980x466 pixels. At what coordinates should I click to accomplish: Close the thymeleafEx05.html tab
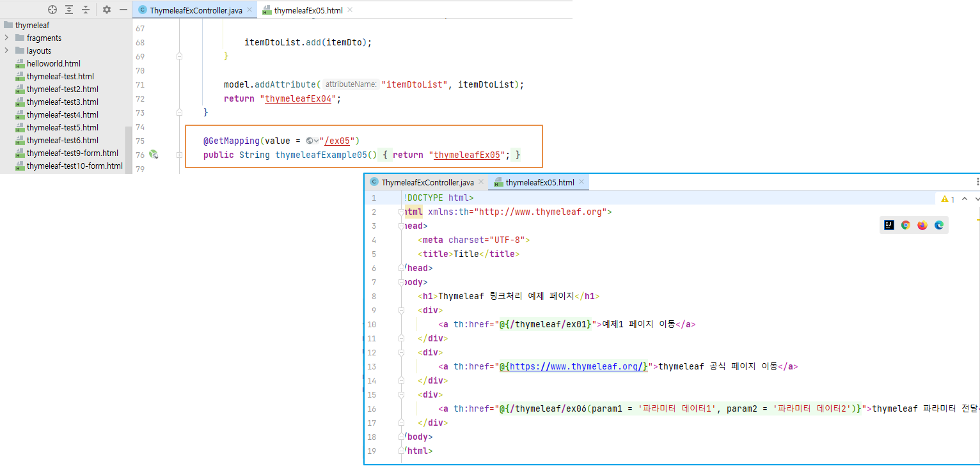(581, 182)
